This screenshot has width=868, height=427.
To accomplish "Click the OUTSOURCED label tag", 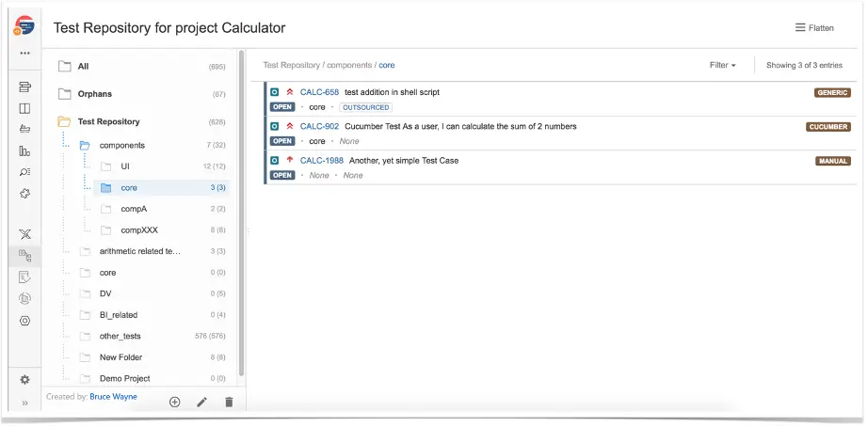I will point(365,107).
